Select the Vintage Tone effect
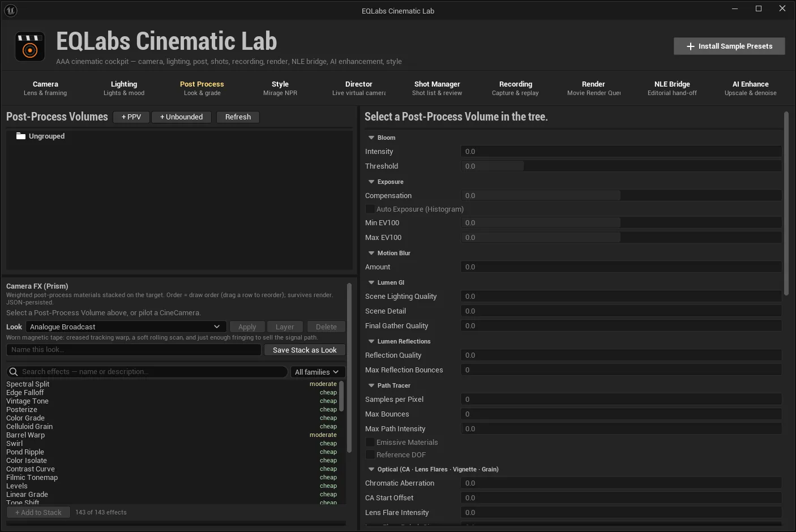 click(x=172, y=401)
